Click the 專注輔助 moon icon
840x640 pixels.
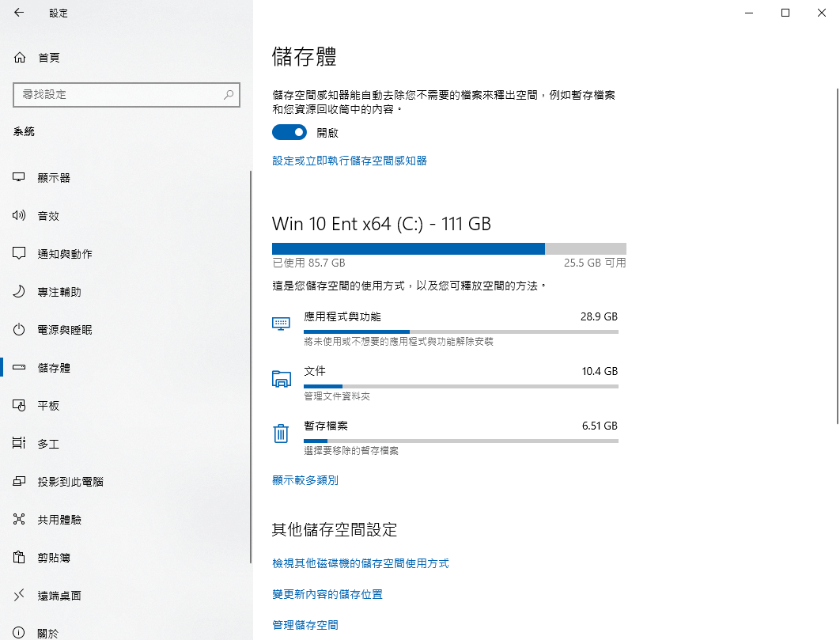pos(20,292)
